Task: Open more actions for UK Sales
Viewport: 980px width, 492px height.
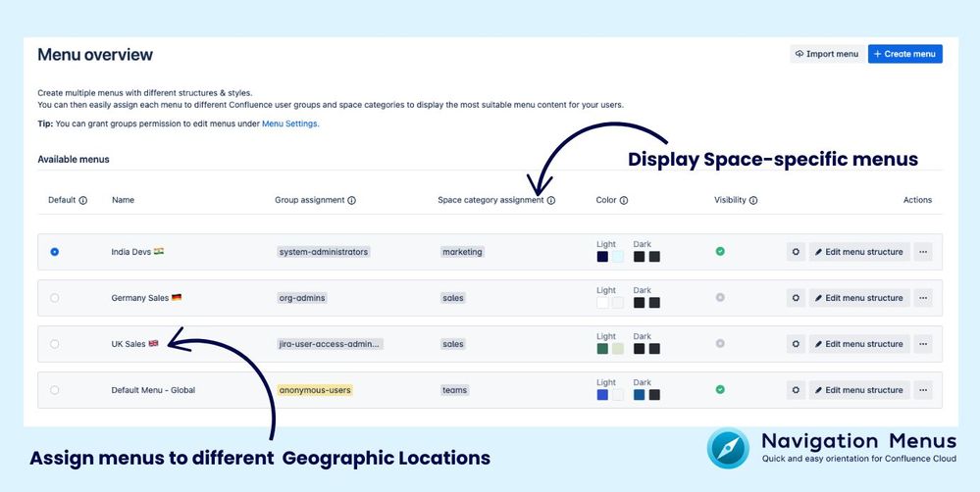Action: click(923, 344)
